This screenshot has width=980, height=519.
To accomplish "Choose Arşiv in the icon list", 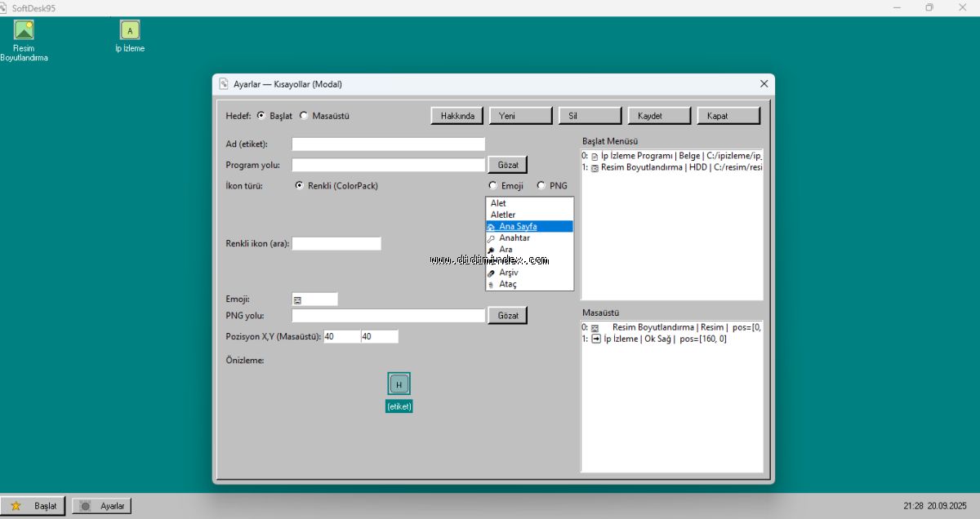I will coord(510,273).
